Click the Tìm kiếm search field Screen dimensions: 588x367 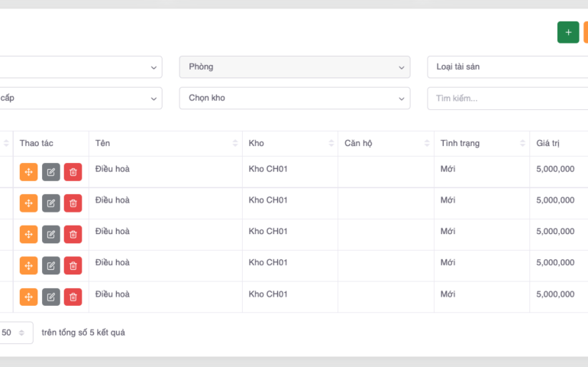(x=507, y=99)
